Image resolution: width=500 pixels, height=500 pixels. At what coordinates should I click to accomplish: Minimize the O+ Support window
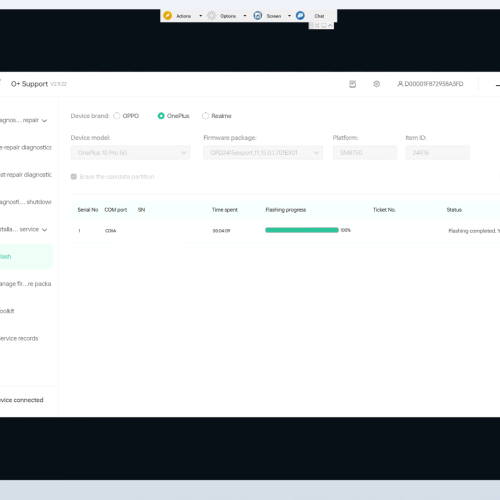click(498, 86)
